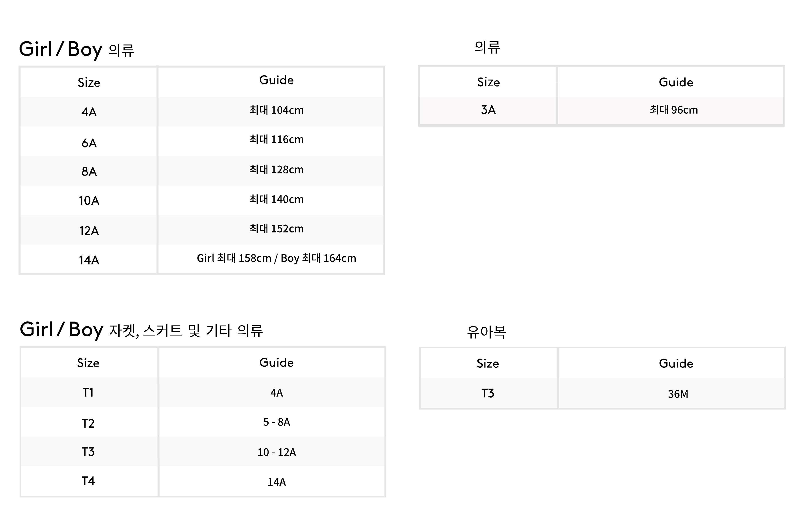Select the T1 size cell
This screenshot has width=805, height=532.
[x=88, y=393]
